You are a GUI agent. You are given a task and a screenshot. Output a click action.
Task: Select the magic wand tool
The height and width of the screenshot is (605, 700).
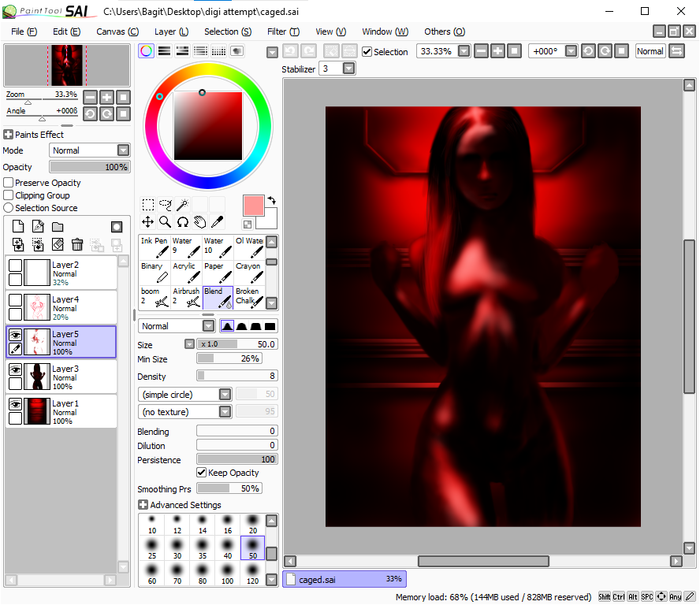pyautogui.click(x=183, y=205)
